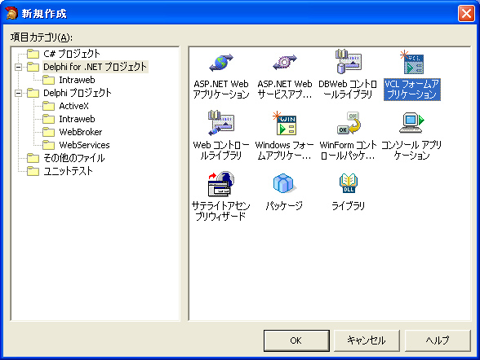Select the ASP.NET Web サービスアプリケーション icon
The width and height of the screenshot is (480, 360).
284,63
